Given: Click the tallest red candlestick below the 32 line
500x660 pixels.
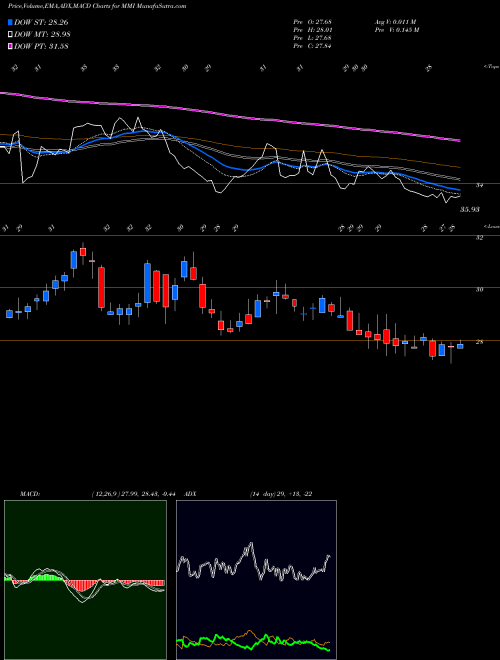Looking at the screenshot, I should (101, 287).
